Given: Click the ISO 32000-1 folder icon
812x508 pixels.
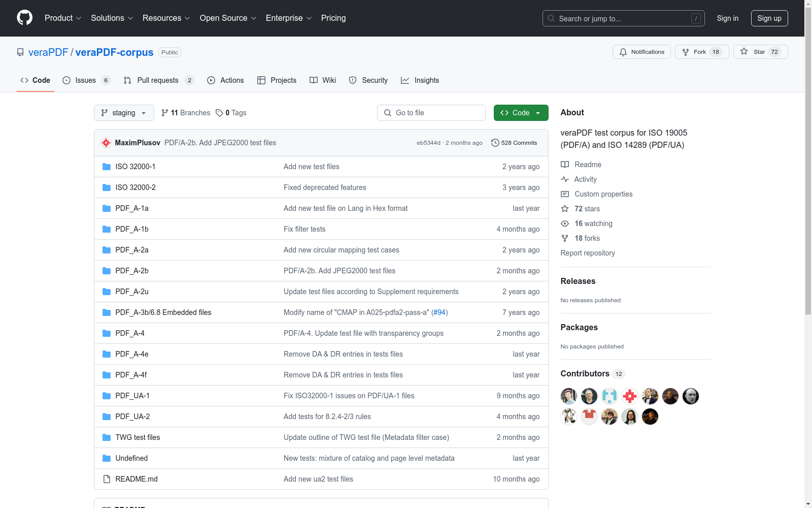Looking at the screenshot, I should (x=107, y=167).
